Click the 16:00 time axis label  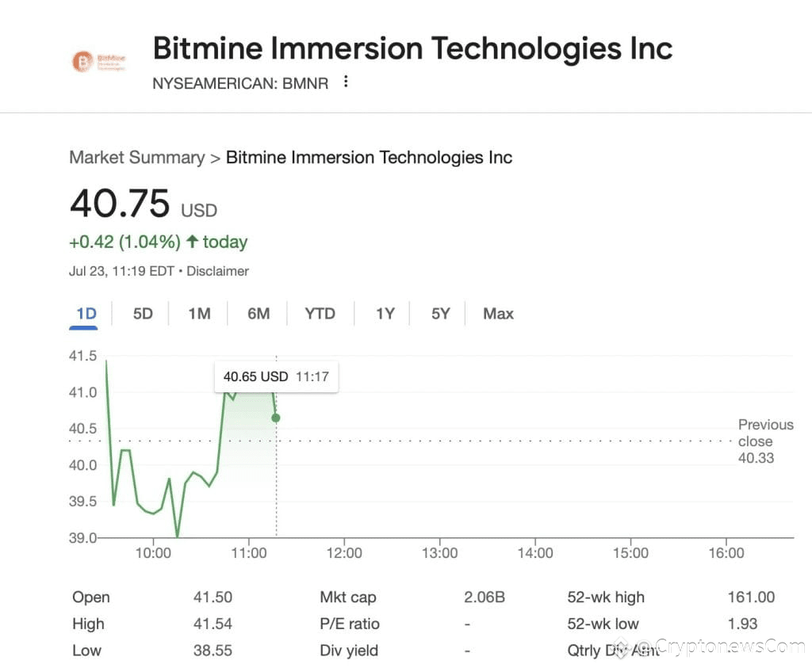tap(726, 553)
